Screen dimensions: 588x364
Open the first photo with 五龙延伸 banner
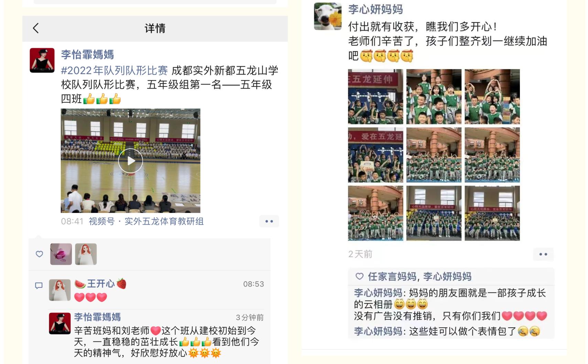tap(375, 96)
